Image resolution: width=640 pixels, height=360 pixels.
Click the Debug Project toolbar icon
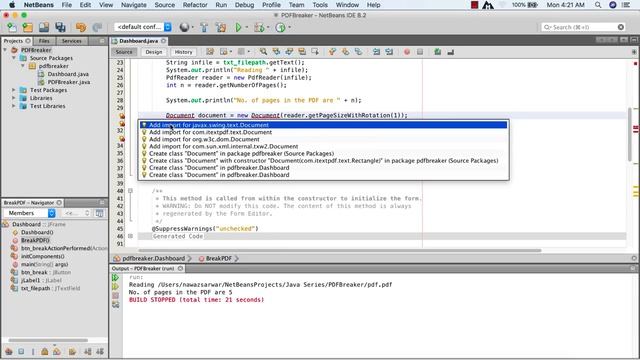tap(259, 27)
